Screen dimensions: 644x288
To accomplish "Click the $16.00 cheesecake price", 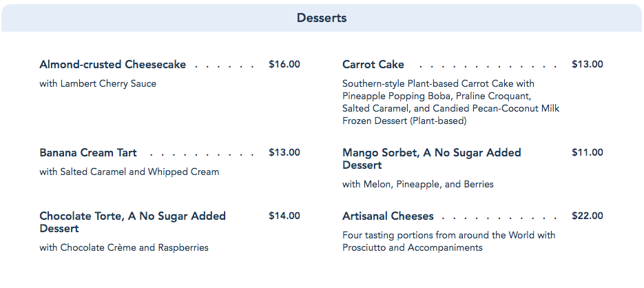I will 284,65.
